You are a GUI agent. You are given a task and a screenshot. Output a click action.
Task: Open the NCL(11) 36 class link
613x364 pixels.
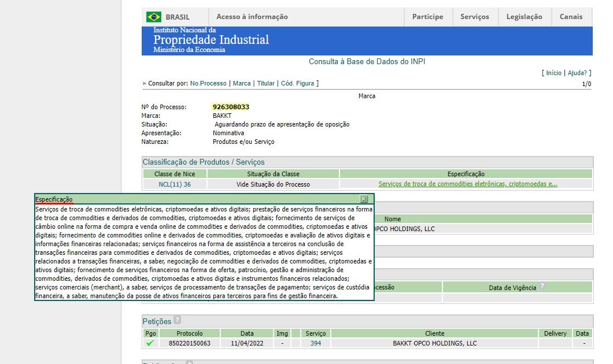(175, 184)
